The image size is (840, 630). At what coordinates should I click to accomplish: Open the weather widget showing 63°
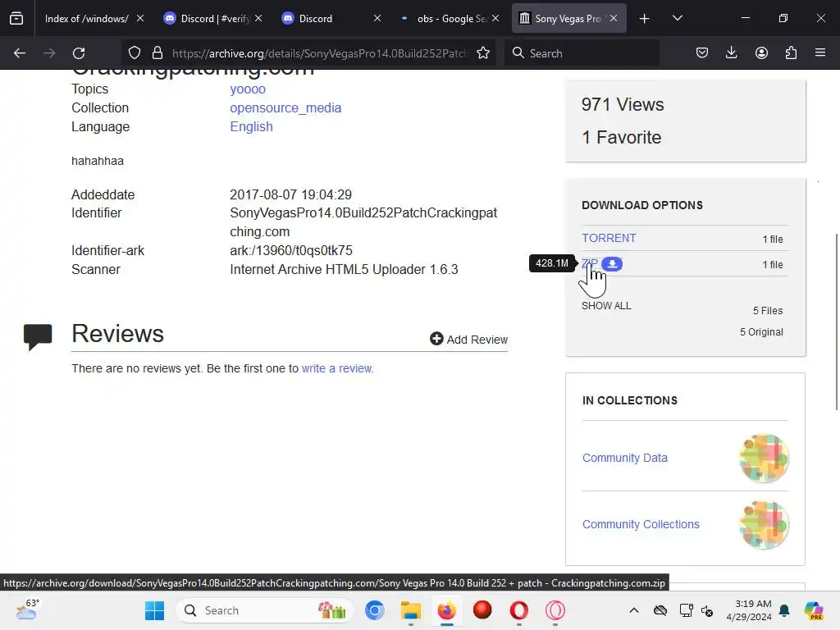click(x=27, y=609)
